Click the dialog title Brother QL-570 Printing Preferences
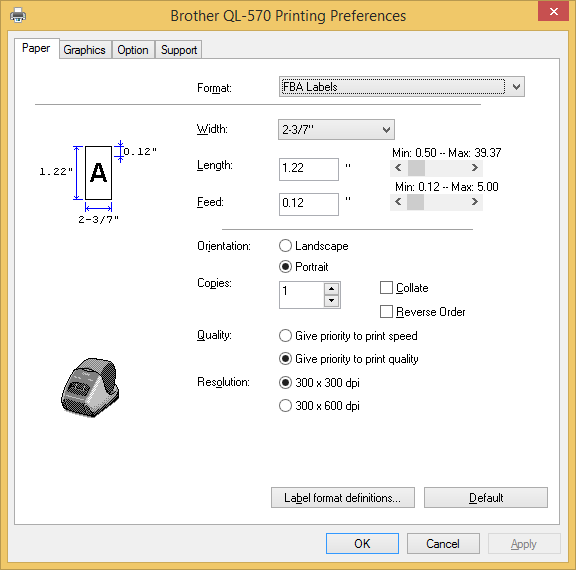Image resolution: width=576 pixels, height=570 pixels. click(x=288, y=16)
